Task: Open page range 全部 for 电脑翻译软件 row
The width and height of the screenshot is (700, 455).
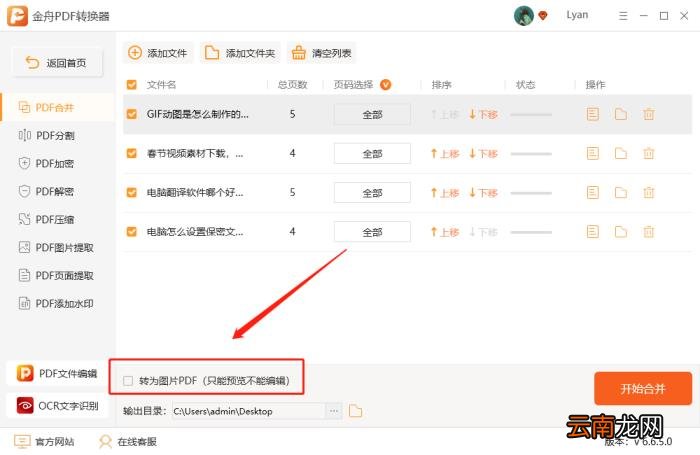Action: [x=372, y=193]
